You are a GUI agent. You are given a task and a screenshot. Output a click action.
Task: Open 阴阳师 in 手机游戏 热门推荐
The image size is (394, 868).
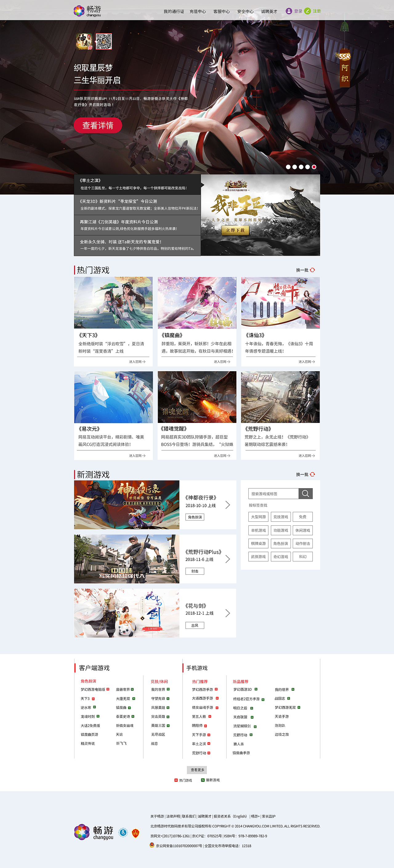[x=197, y=725]
